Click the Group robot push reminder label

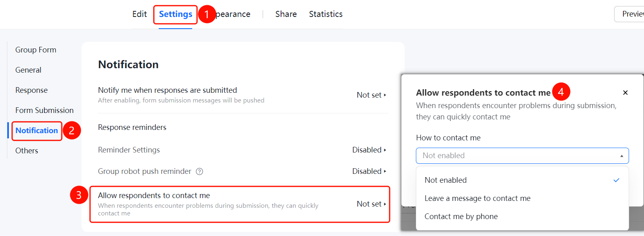pos(145,171)
